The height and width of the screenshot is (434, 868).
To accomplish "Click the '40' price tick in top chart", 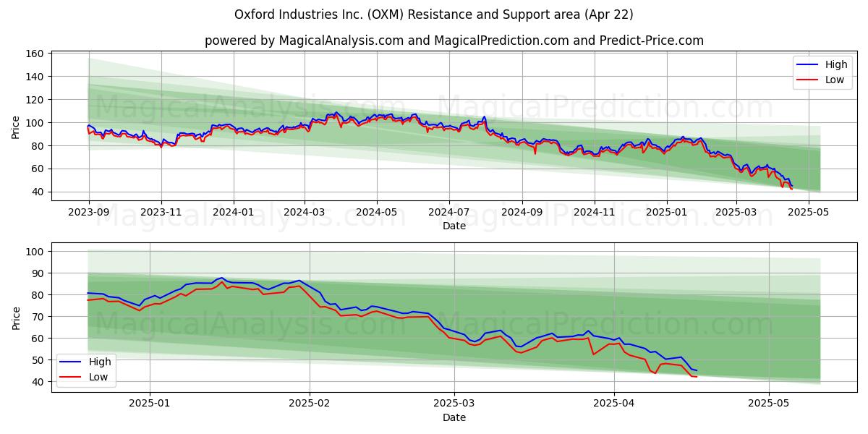I will point(39,192).
